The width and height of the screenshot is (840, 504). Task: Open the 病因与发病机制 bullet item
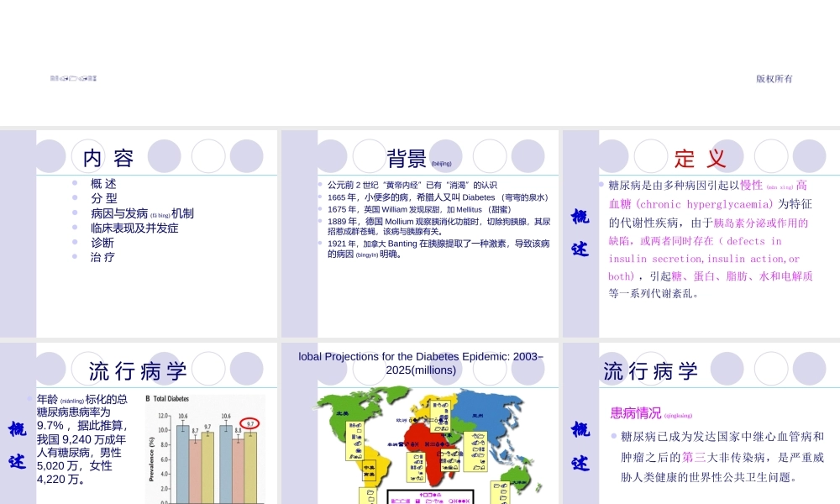143,213
